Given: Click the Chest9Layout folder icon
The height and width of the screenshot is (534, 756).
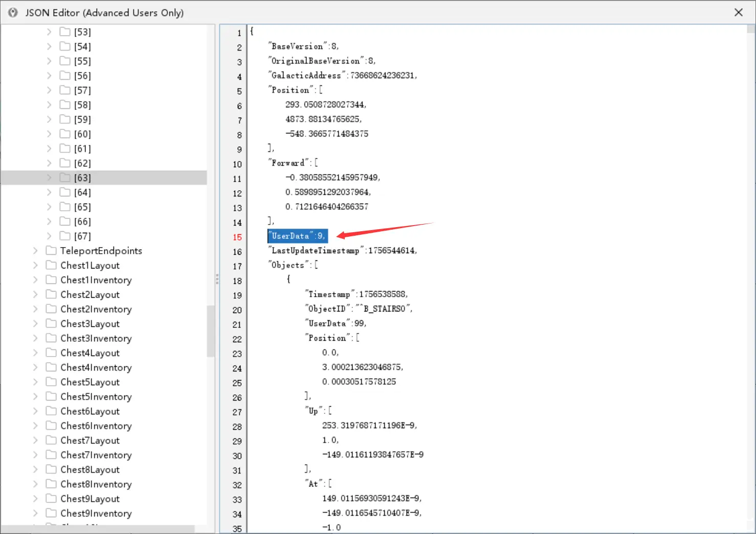Looking at the screenshot, I should pos(51,498).
